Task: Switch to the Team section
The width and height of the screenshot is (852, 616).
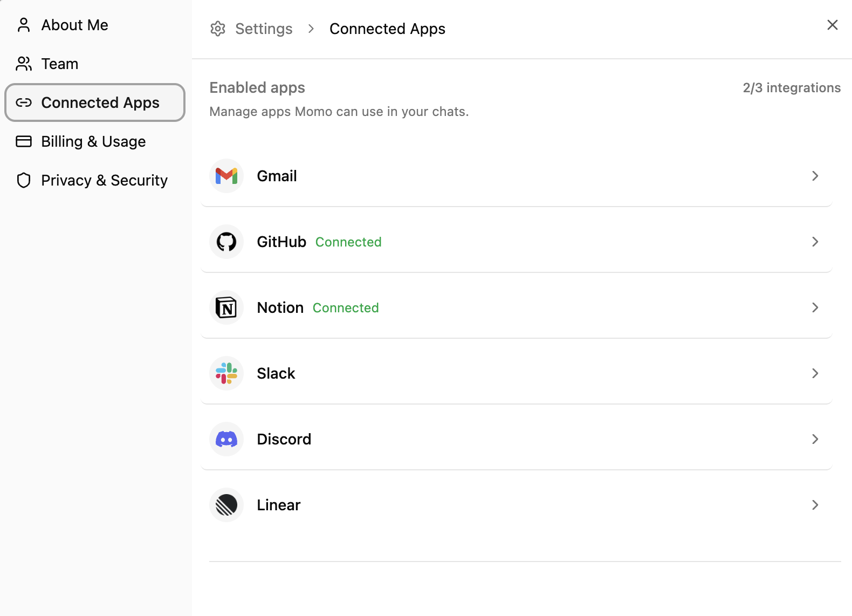Action: pyautogui.click(x=59, y=64)
